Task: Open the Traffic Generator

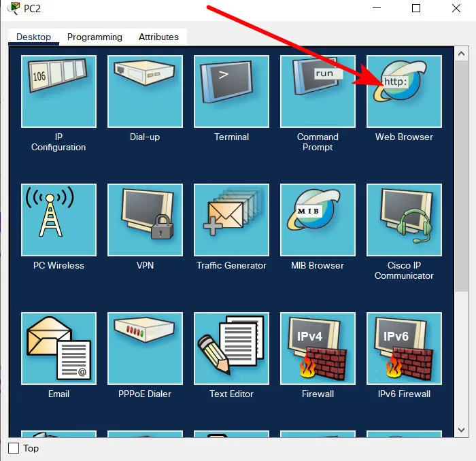Action: (x=231, y=220)
